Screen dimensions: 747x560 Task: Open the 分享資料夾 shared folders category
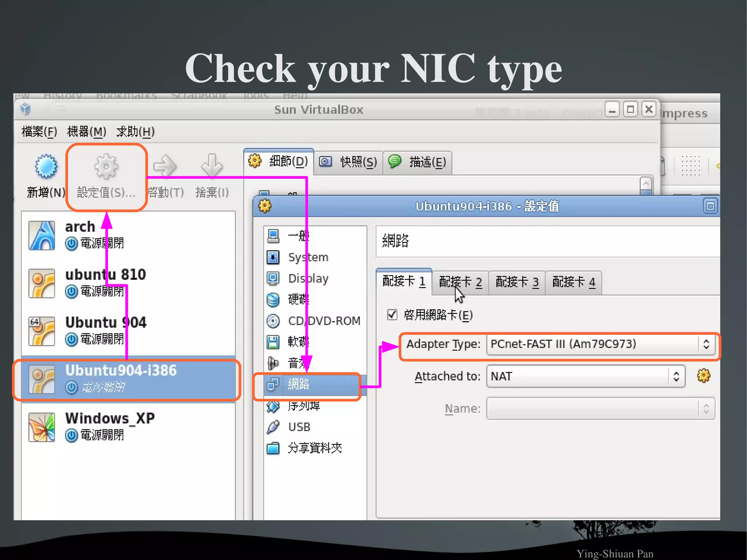(315, 448)
